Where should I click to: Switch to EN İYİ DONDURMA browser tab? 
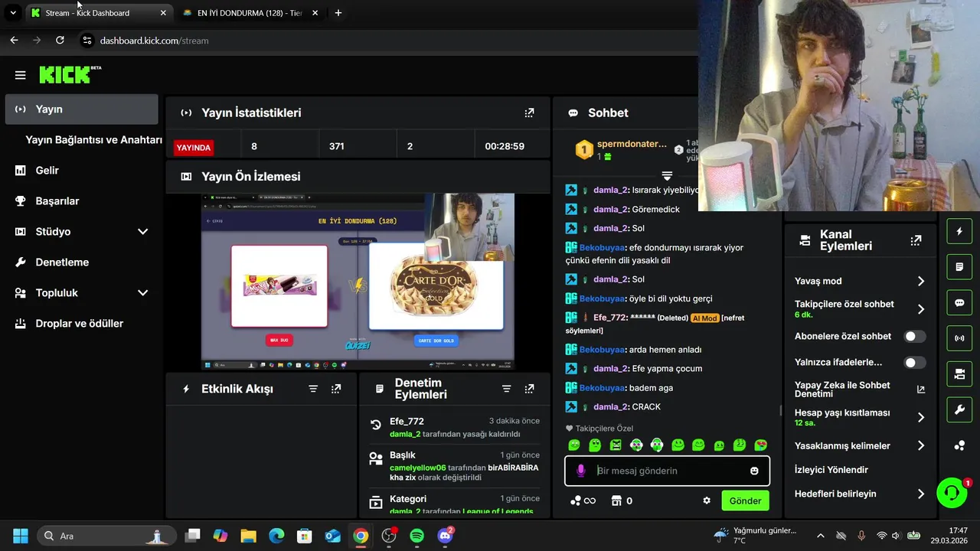click(250, 13)
